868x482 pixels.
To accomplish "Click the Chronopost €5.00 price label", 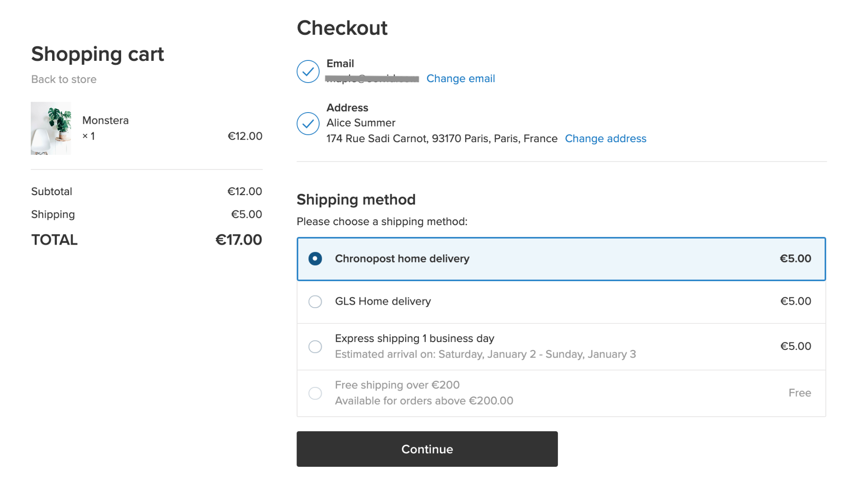I will pyautogui.click(x=795, y=259).
